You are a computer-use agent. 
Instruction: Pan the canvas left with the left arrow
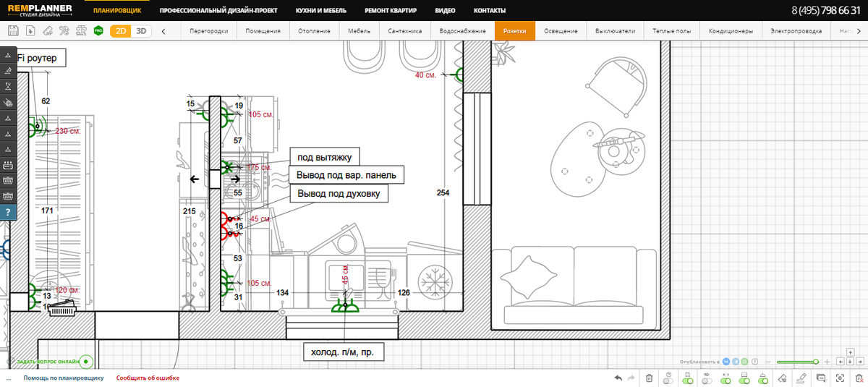click(841, 362)
